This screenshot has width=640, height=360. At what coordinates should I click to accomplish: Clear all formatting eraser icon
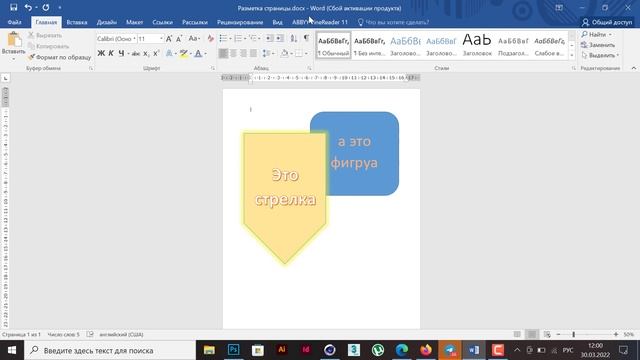[210, 39]
